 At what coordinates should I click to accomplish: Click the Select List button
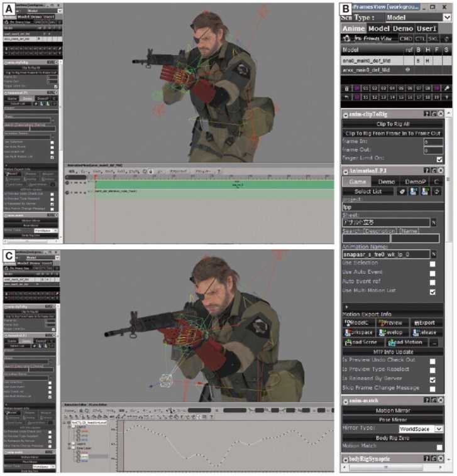point(368,192)
